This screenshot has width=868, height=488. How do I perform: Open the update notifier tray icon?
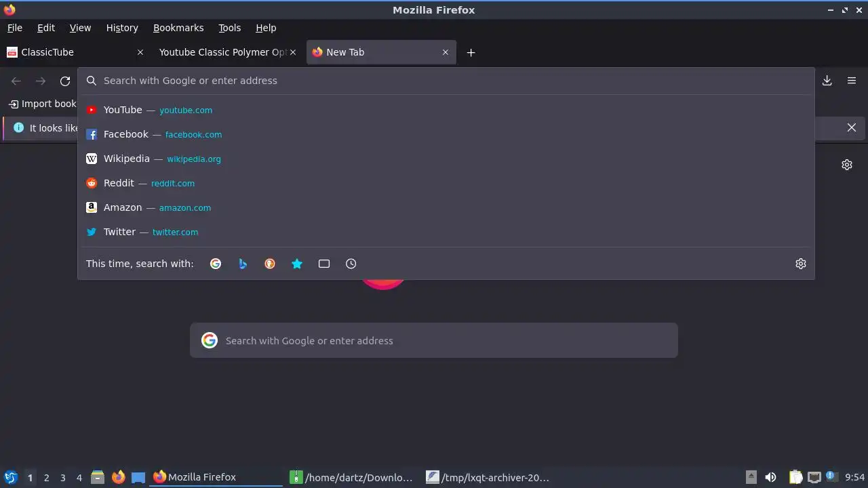831,476
